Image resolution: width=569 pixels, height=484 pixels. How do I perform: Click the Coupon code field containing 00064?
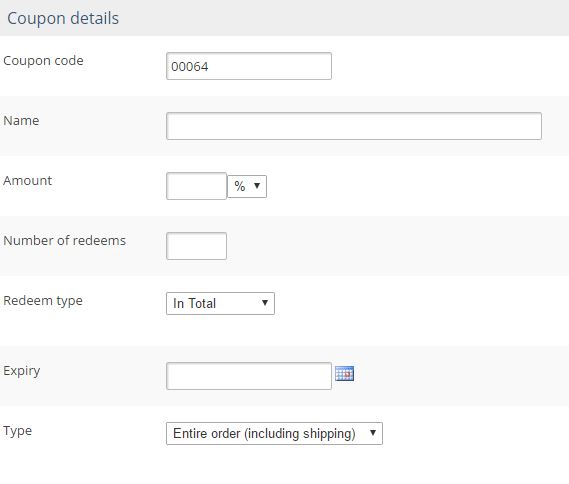(x=249, y=66)
